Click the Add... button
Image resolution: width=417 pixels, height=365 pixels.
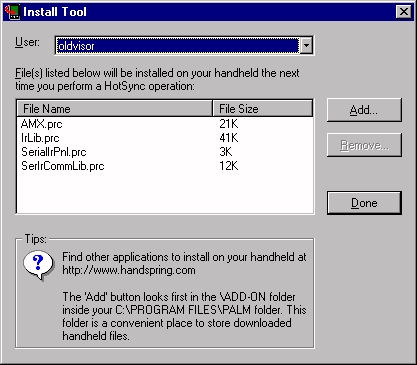coord(364,110)
